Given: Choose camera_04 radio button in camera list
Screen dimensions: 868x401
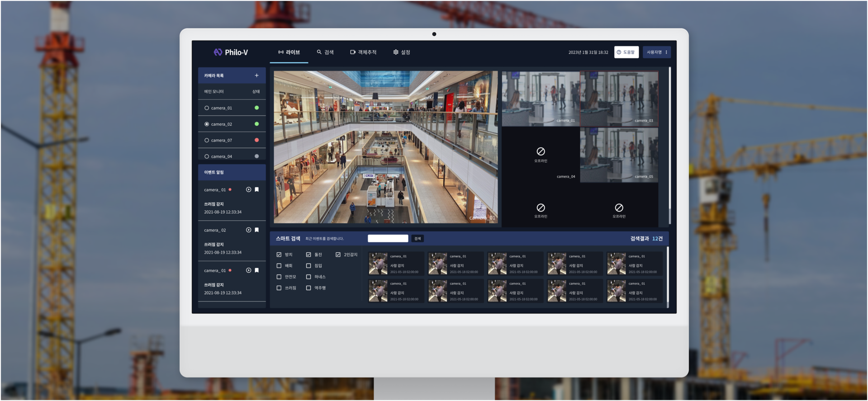Looking at the screenshot, I should 207,156.
